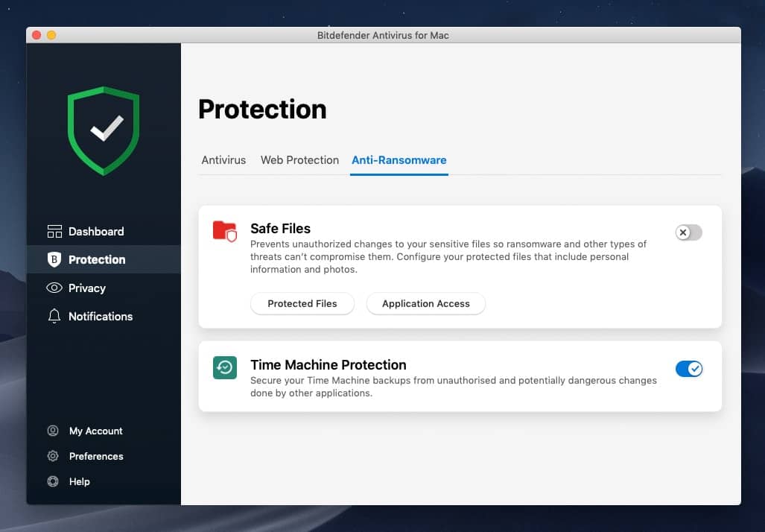This screenshot has height=532, width=765.
Task: Click the Time Machine Protection icon
Action: [224, 368]
